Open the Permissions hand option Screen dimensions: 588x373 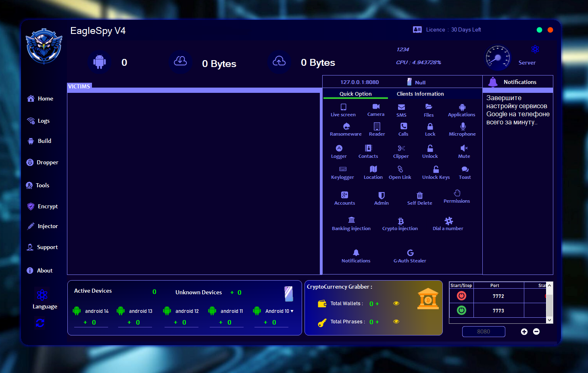pos(457,197)
